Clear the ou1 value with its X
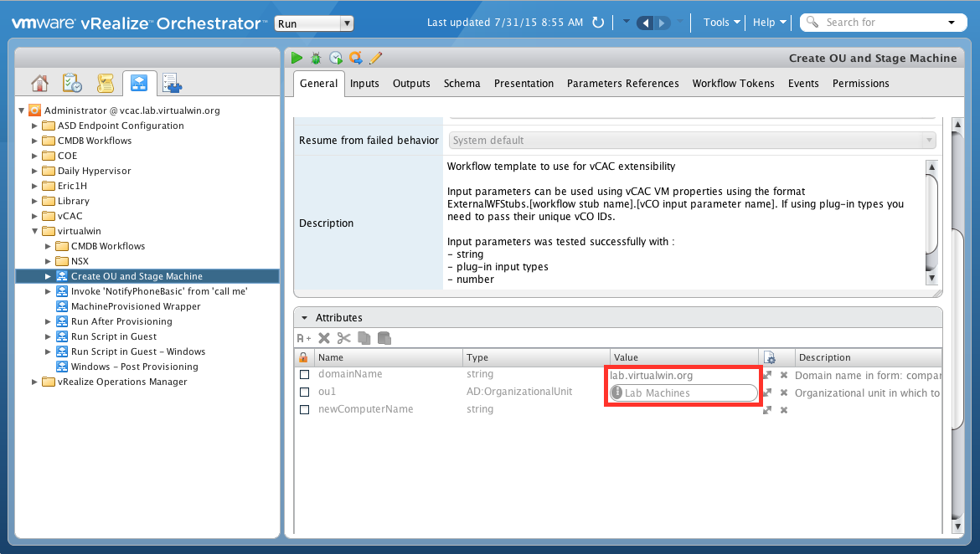Viewport: 980px width, 554px height. pyautogui.click(x=784, y=392)
